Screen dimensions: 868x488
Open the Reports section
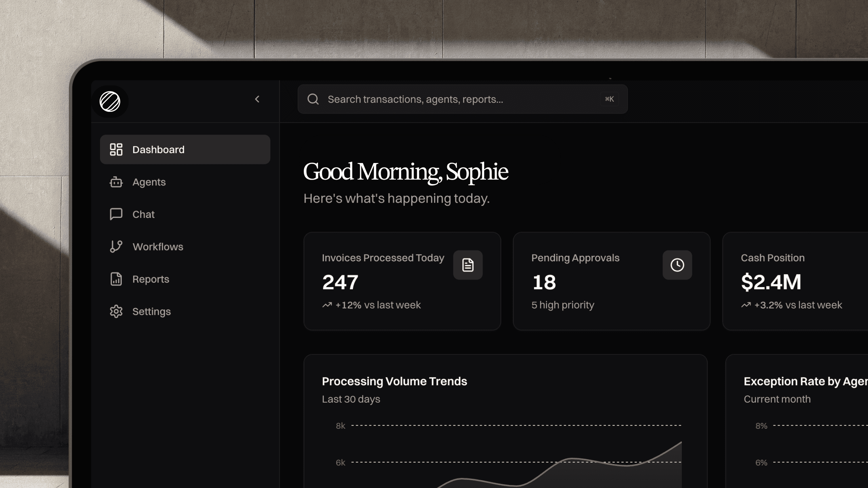coord(185,279)
